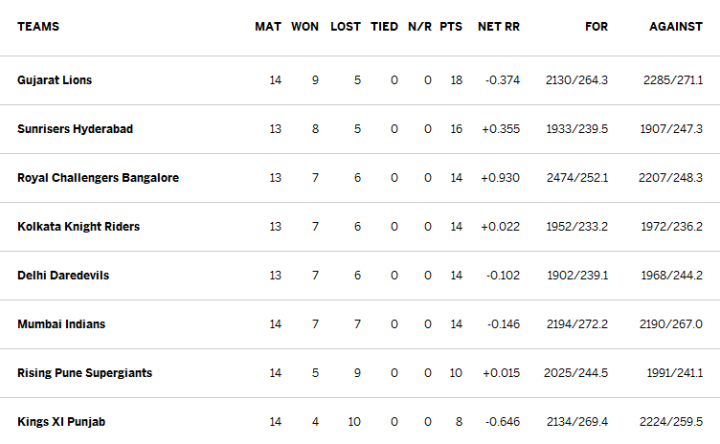Click the WON column header

click(x=305, y=27)
